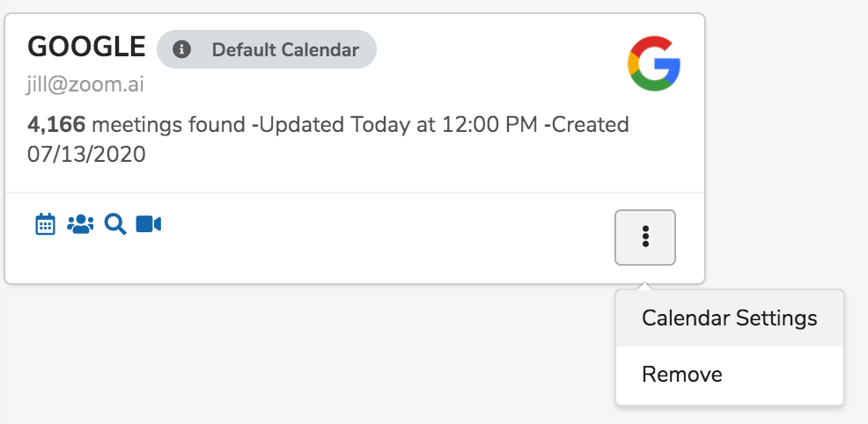Open Calendar Settings from the menu
This screenshot has width=868, height=424.
730,318
